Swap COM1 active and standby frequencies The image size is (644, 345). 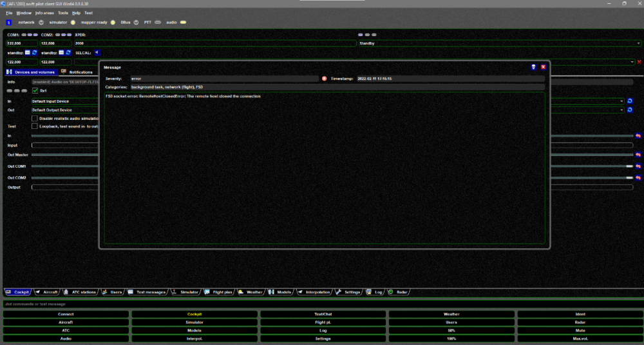pos(35,52)
